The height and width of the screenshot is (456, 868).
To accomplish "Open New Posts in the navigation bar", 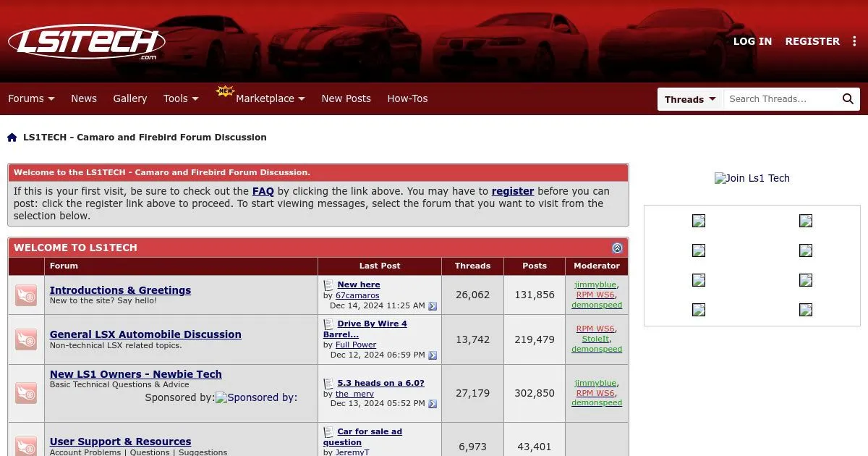I will 346,98.
